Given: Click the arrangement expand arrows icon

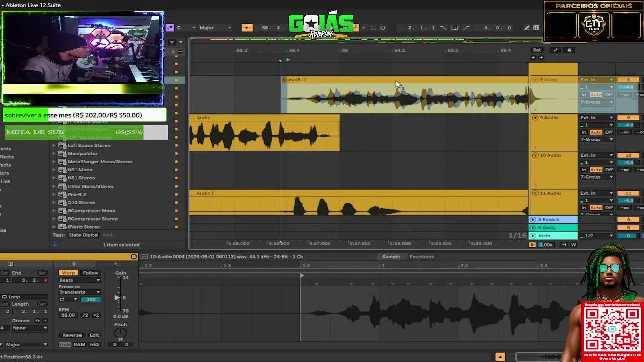Looking at the screenshot, I should (x=555, y=50).
